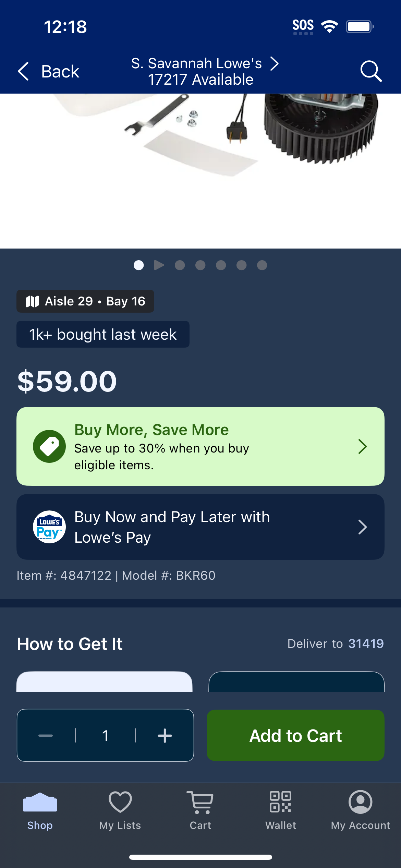Image resolution: width=401 pixels, height=868 pixels.
Task: Switch to the My Lists tab
Action: 120,810
